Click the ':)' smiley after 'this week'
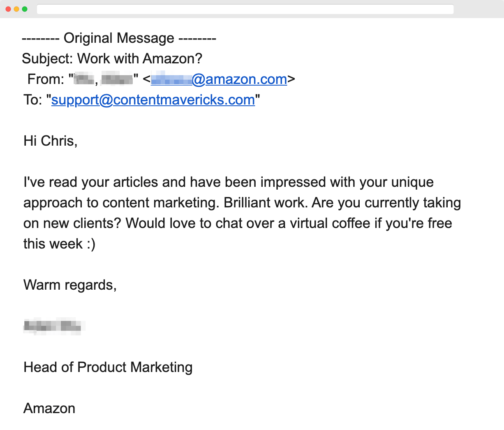This screenshot has width=504, height=430. click(x=91, y=244)
